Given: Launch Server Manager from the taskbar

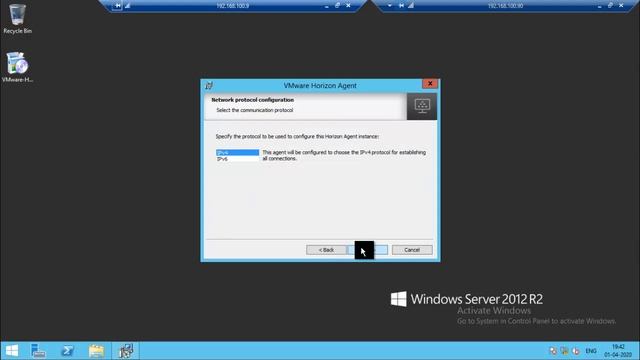Looking at the screenshot, I should point(38,351).
